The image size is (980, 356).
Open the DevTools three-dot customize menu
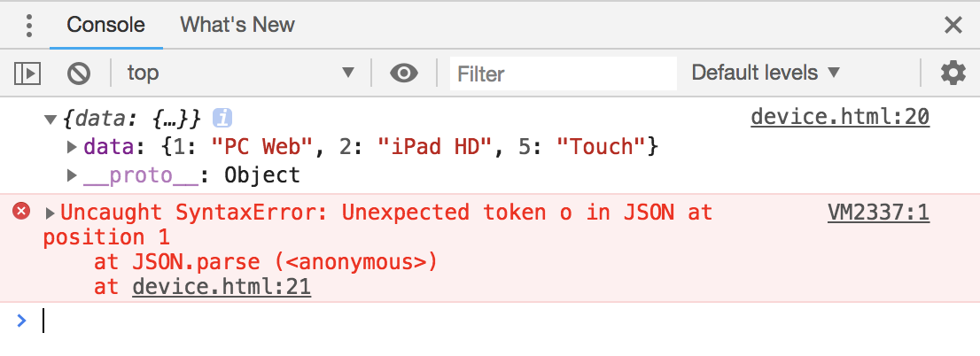28,25
